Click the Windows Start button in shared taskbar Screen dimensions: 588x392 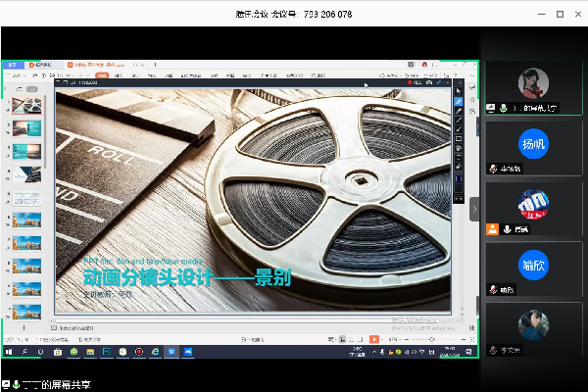(9, 351)
